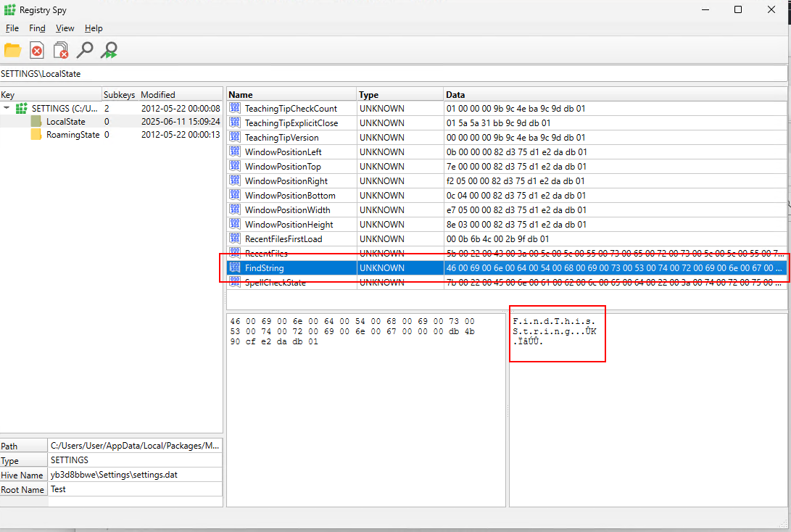The image size is (791, 532).
Task: Click the hex dump pane bytes
Action: pyautogui.click(x=352, y=331)
